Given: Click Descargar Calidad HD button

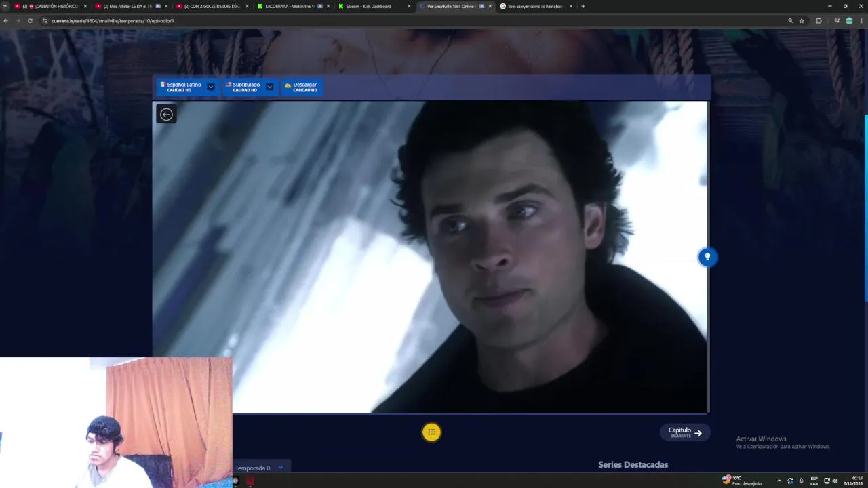Looking at the screenshot, I should click(302, 87).
